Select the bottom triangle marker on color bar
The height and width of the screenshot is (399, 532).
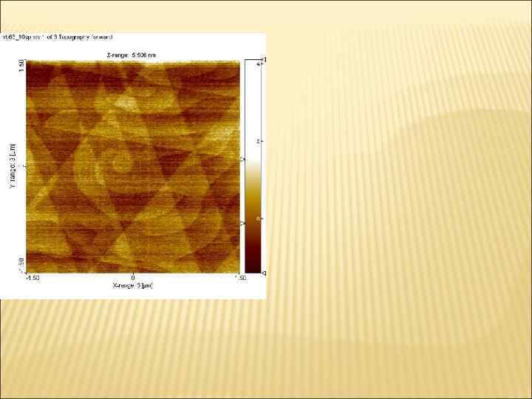(x=264, y=273)
